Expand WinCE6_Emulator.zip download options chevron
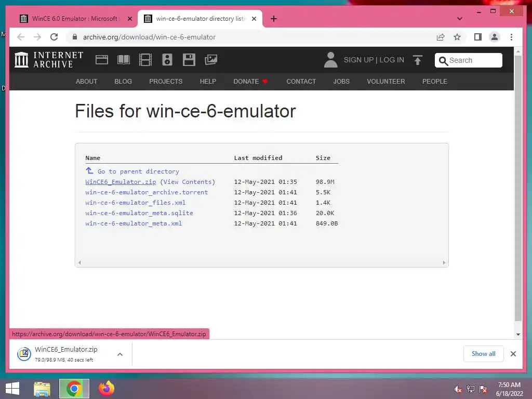The height and width of the screenshot is (399, 532). (120, 354)
